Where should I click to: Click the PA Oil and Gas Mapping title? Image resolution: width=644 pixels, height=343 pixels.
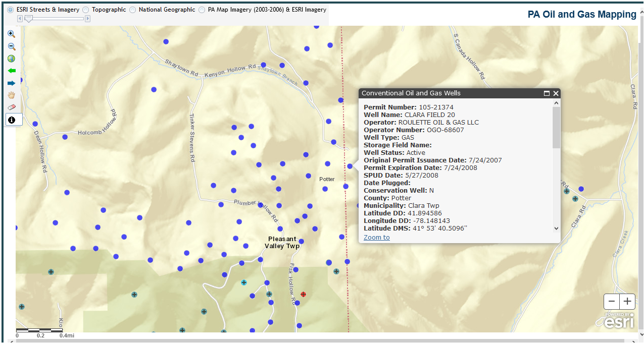(x=582, y=14)
